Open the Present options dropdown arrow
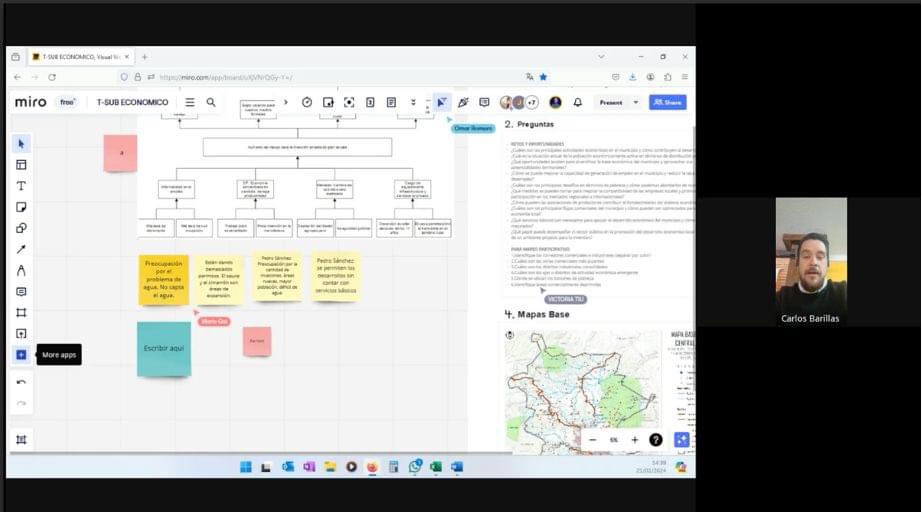 [636, 102]
